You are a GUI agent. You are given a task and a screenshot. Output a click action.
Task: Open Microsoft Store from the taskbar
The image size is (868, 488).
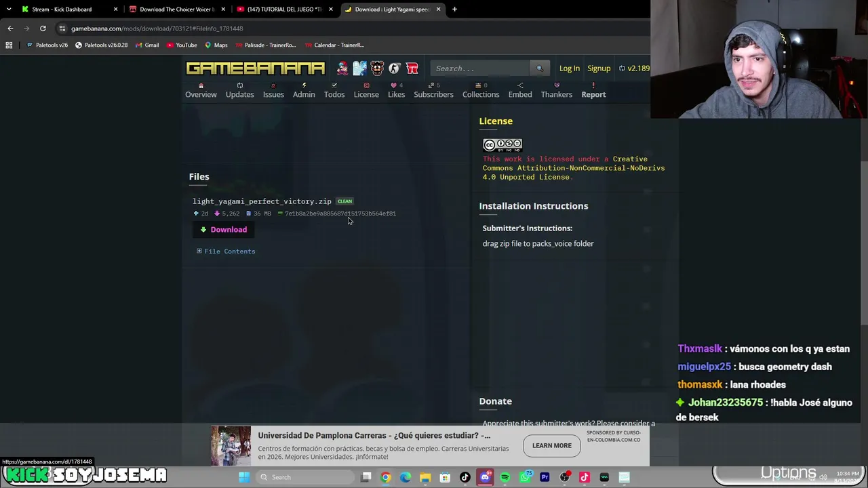445,477
